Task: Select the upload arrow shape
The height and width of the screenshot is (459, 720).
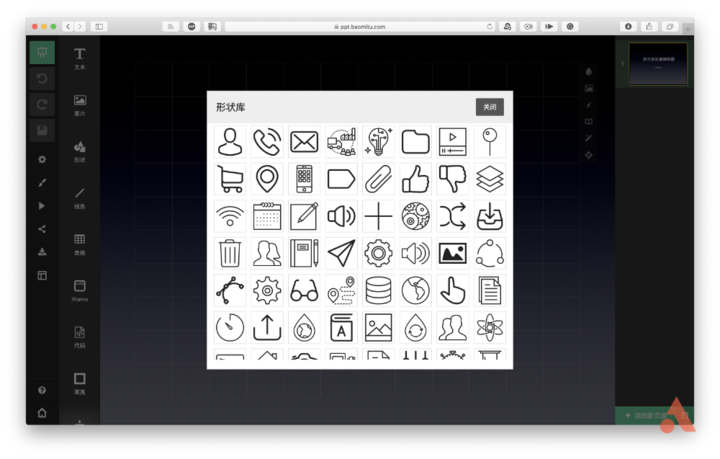Action: pos(267,328)
